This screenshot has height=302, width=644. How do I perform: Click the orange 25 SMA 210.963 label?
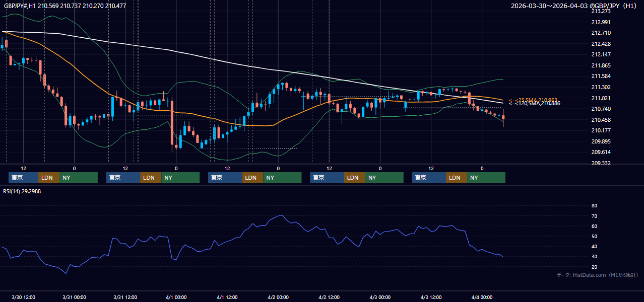[533, 100]
